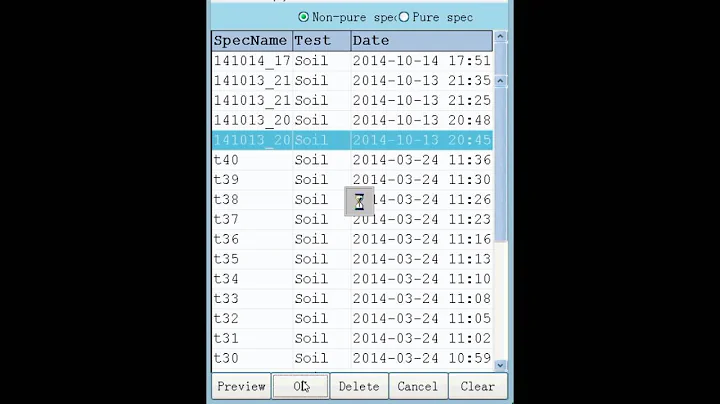Select spectrum t34 in the list
This screenshot has height=404, width=720.
tap(352, 278)
